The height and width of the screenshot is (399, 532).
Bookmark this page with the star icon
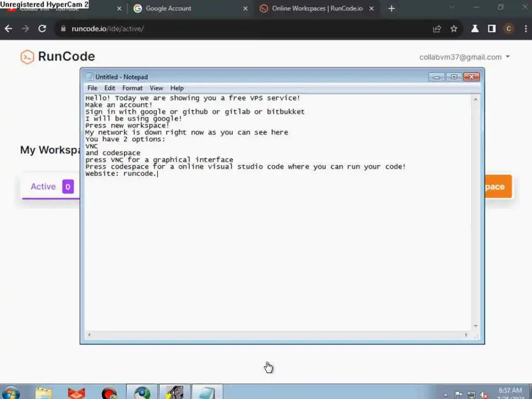pyautogui.click(x=454, y=29)
